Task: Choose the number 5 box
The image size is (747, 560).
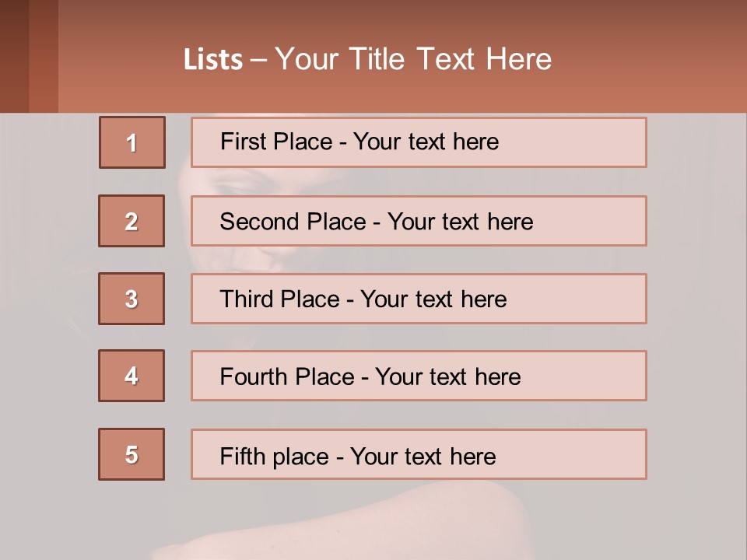Action: (x=132, y=454)
